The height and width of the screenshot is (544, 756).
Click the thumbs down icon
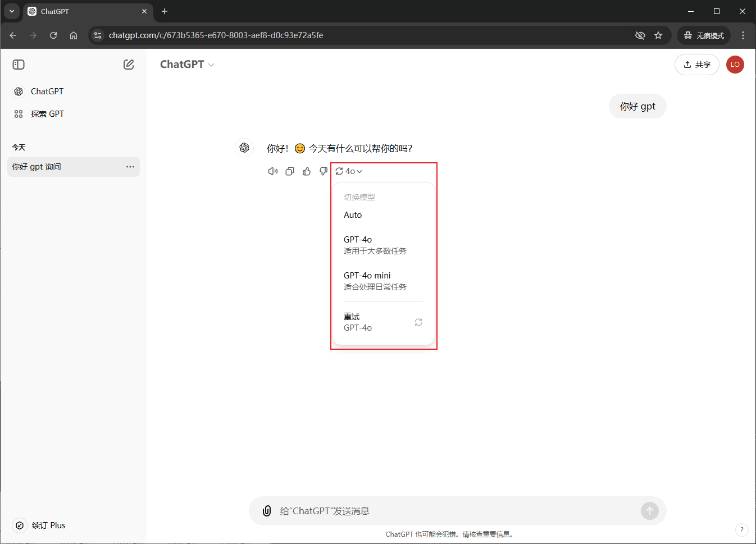(x=323, y=171)
